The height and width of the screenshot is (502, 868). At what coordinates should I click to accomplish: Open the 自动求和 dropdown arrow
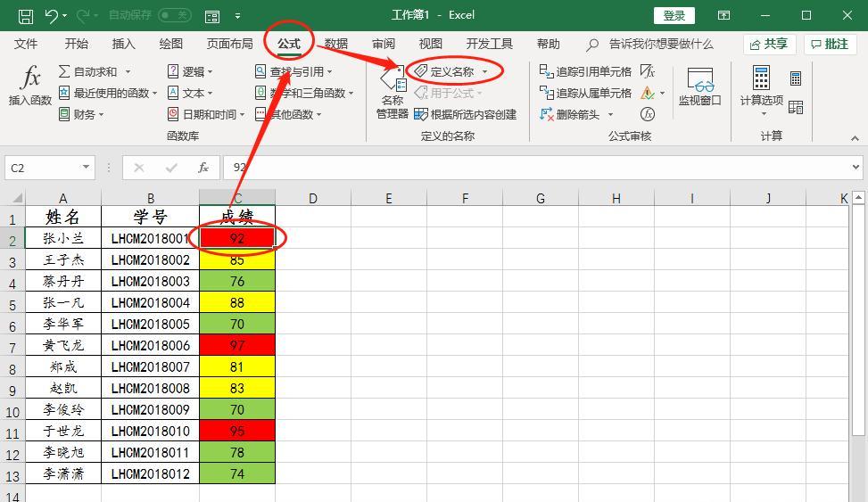pos(128,72)
